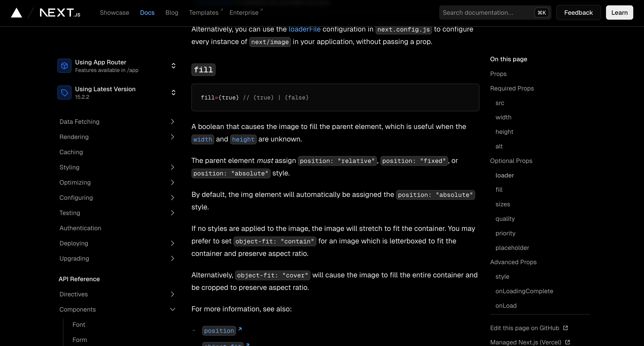Expand the Styling sidebar section

coord(172,167)
